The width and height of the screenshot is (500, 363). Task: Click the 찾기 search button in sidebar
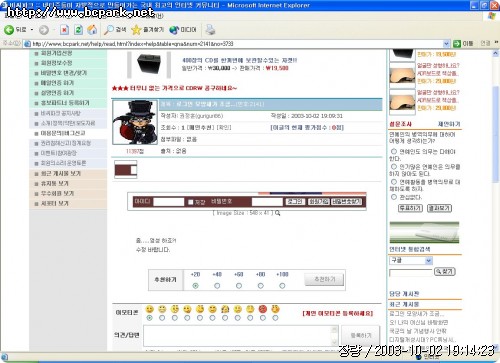[445, 272]
